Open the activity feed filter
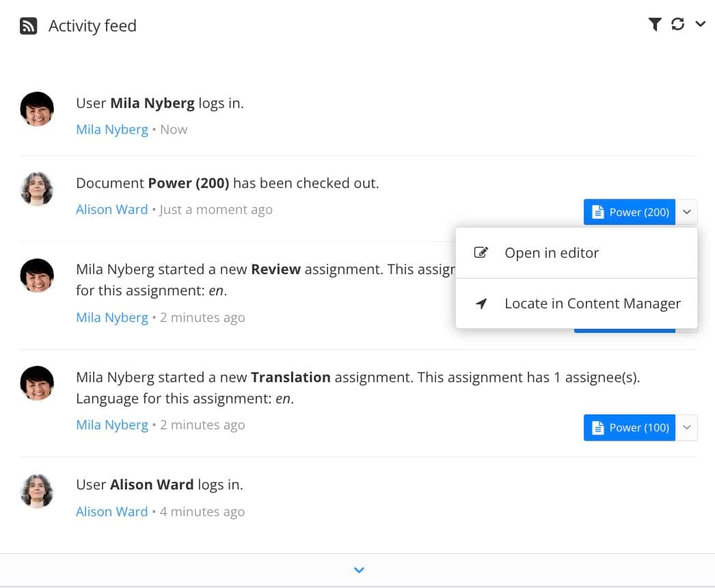The image size is (715, 588). 654,25
